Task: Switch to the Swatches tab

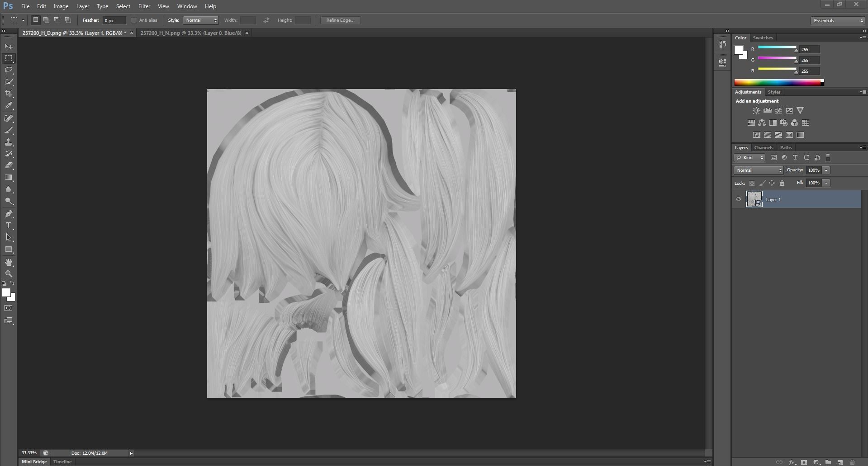Action: click(763, 38)
